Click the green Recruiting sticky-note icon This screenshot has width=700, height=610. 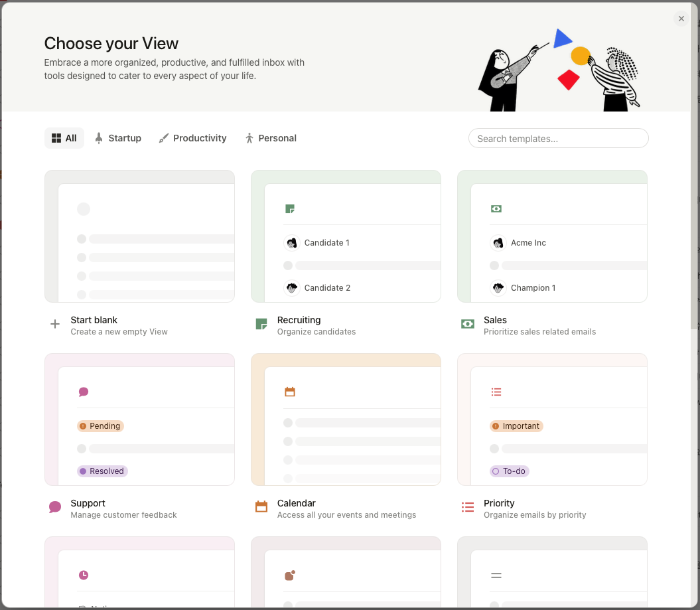[261, 324]
